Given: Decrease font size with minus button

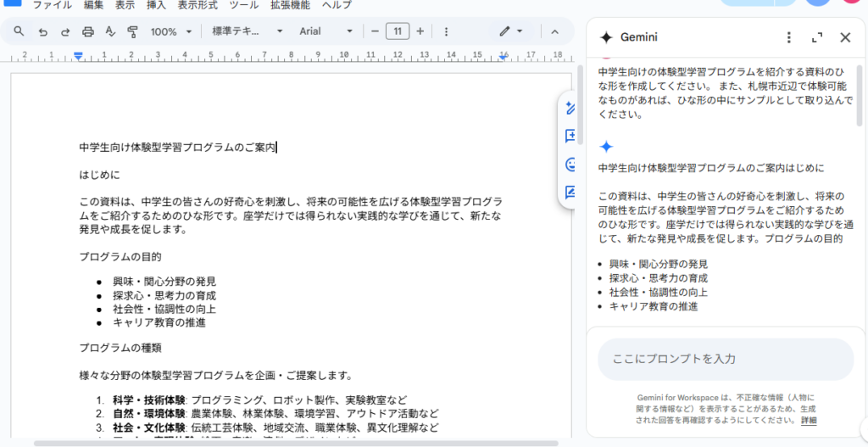Looking at the screenshot, I should (375, 31).
